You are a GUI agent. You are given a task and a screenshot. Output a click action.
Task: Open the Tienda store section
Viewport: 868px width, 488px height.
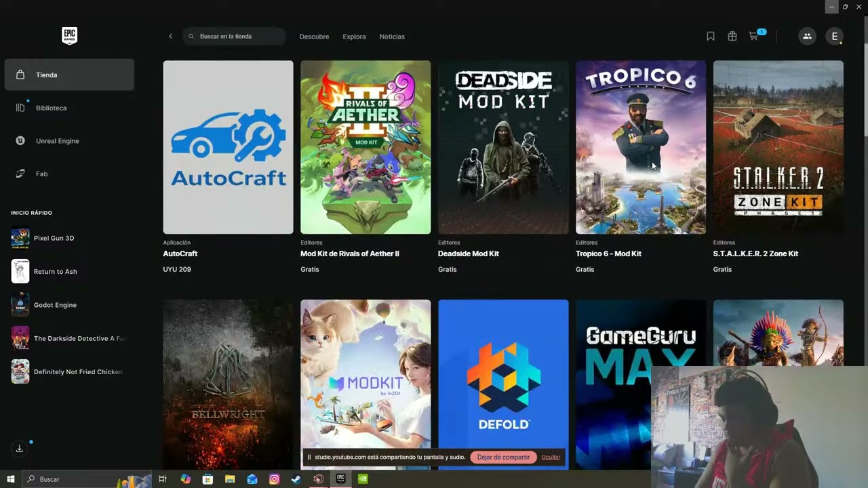point(69,75)
